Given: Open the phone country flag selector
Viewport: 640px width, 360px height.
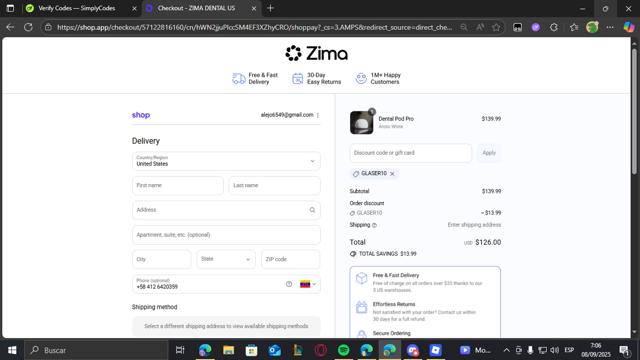Looking at the screenshot, I should pos(308,284).
